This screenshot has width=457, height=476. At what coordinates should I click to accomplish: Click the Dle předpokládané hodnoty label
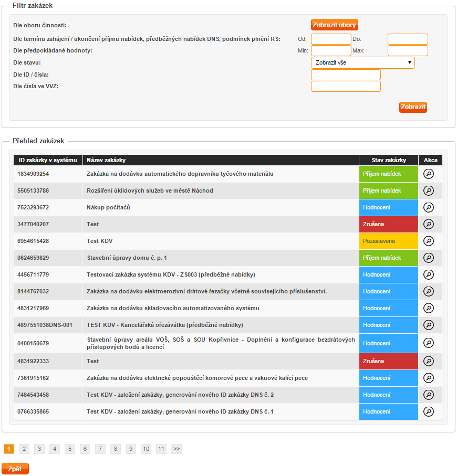[x=53, y=51]
